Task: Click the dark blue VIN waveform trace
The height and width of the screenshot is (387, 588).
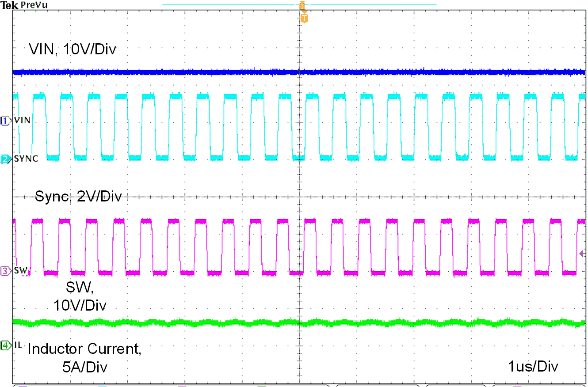Action: click(x=299, y=72)
